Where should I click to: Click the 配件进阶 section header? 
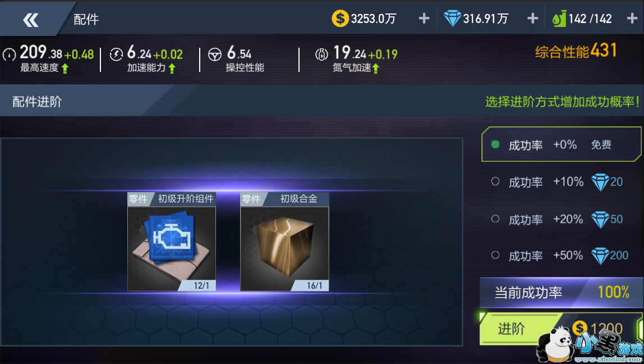(x=37, y=102)
